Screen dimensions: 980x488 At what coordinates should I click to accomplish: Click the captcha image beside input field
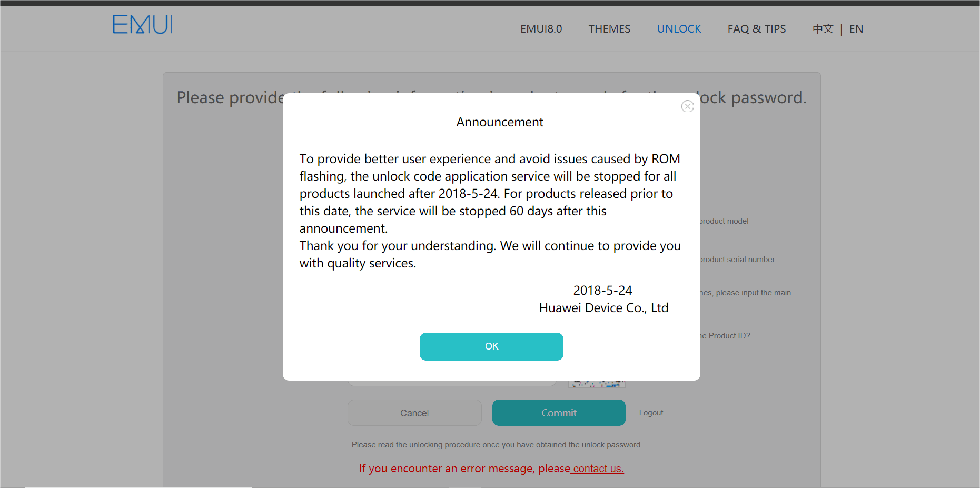597,384
